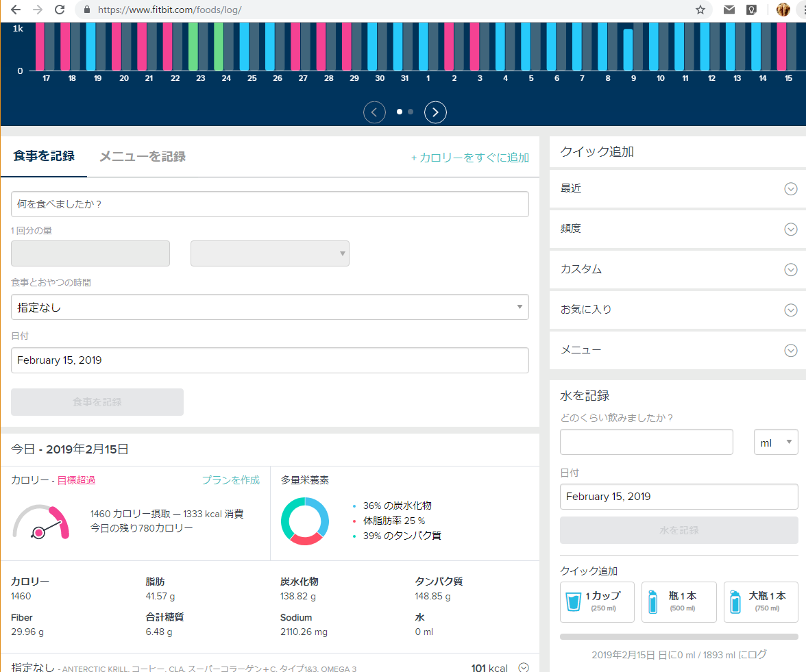
Task: Expand the メニュー section chevron
Action: tap(790, 350)
